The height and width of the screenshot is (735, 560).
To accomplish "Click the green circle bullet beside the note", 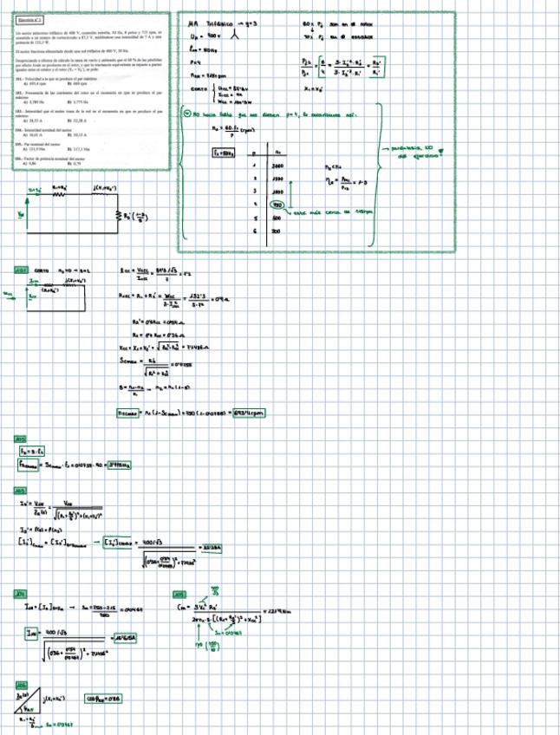I will pyautogui.click(x=186, y=114).
